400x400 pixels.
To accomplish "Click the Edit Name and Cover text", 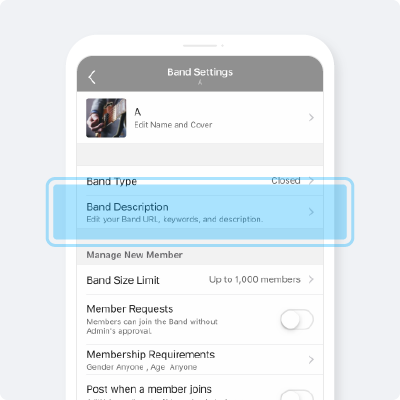I will click(x=173, y=125).
